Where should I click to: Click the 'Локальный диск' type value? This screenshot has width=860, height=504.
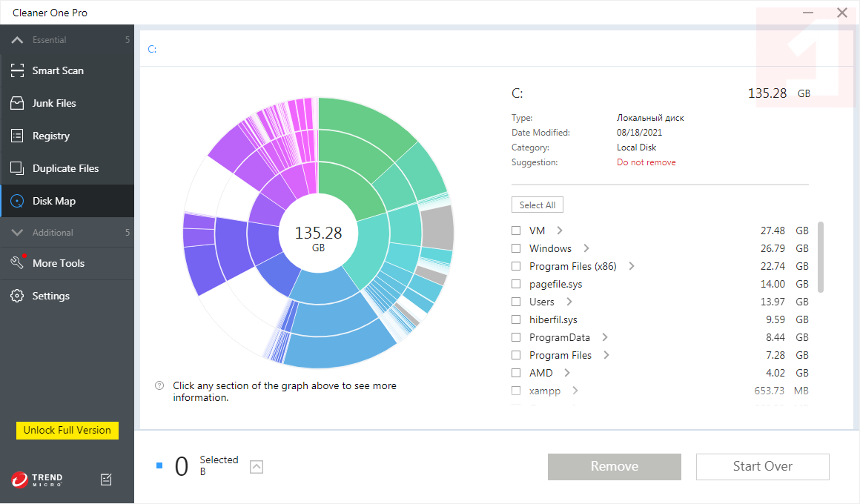(x=650, y=118)
